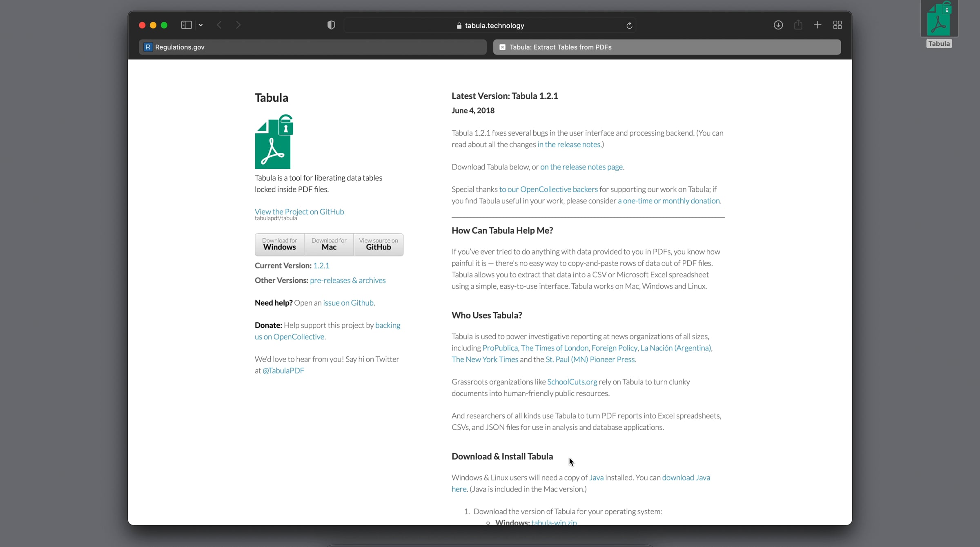Click the Share icon in the toolbar
This screenshot has width=980, height=547.
coord(798,25)
